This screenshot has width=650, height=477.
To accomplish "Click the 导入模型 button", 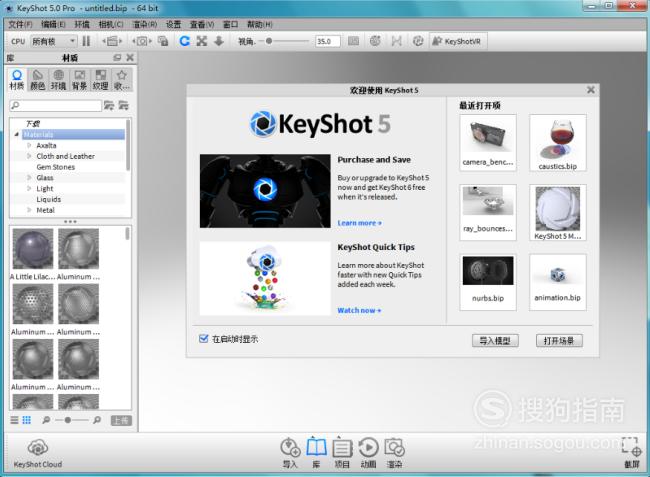I will pos(495,341).
